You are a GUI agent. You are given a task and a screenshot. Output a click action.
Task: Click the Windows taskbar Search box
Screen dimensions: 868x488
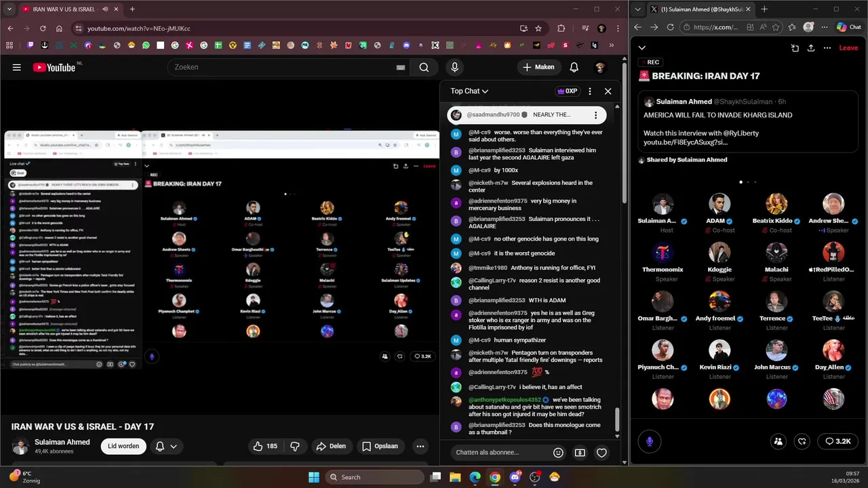375,477
